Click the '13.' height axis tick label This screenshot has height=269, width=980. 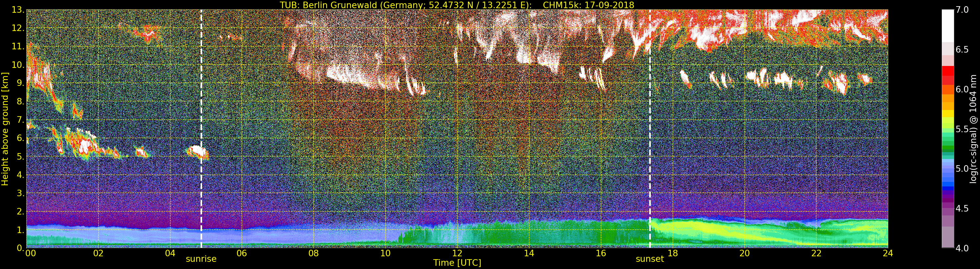pos(18,10)
